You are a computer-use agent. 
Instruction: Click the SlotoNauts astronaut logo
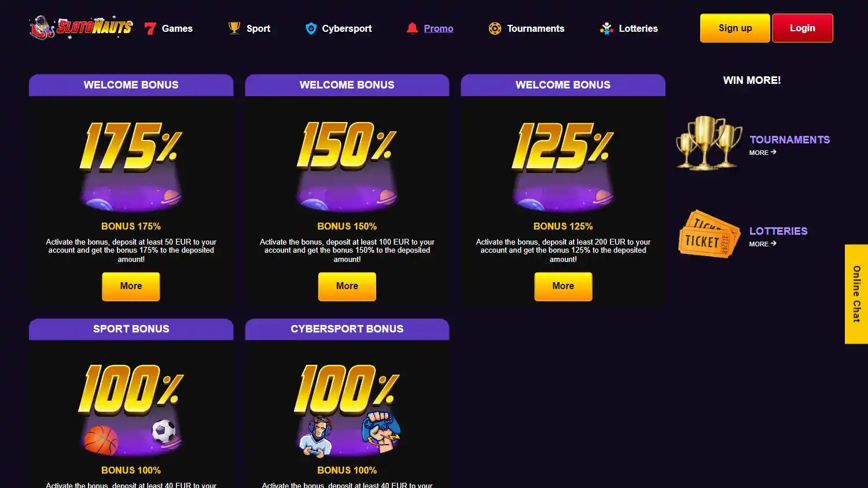tap(81, 27)
